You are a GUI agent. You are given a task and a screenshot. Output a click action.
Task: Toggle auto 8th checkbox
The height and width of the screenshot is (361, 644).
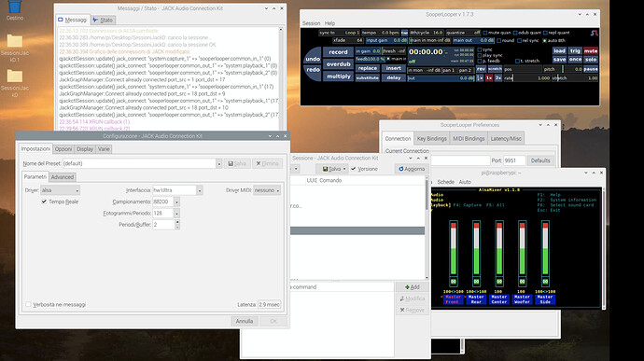[x=545, y=41]
